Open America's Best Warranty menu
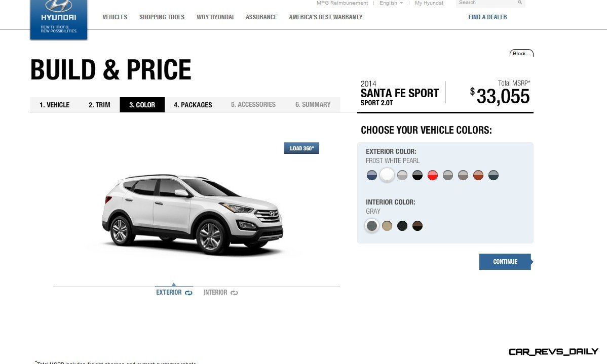 tap(326, 17)
